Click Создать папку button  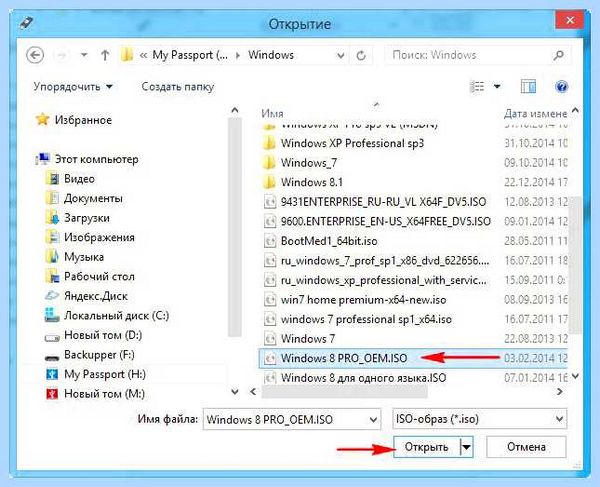click(178, 87)
